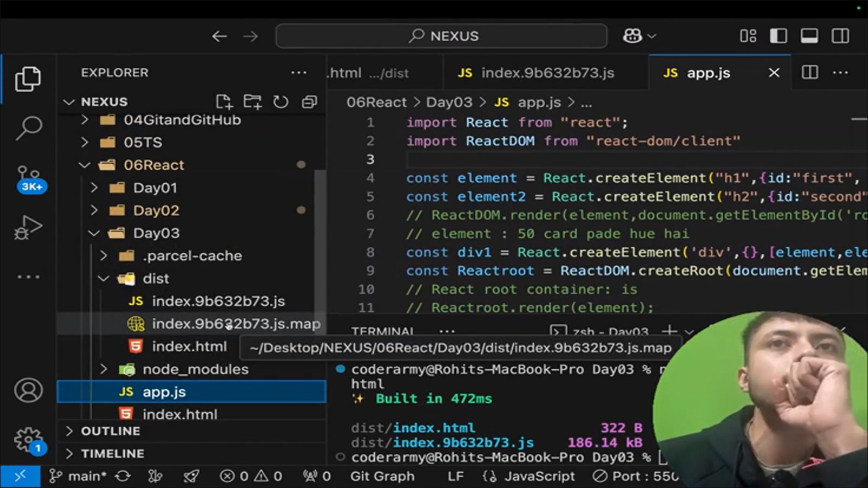This screenshot has width=868, height=488.
Task: Open the Accounts icon in activity bar
Action: point(28,390)
